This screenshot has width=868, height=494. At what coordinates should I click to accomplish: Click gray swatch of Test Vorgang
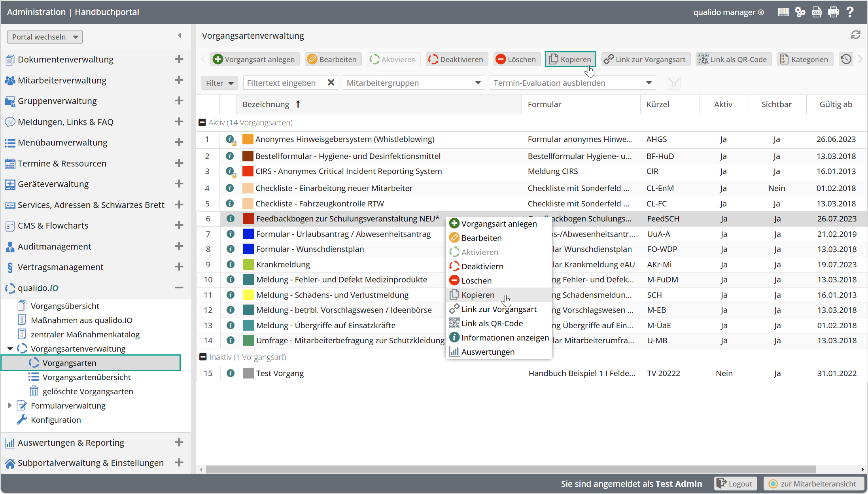tap(248, 373)
